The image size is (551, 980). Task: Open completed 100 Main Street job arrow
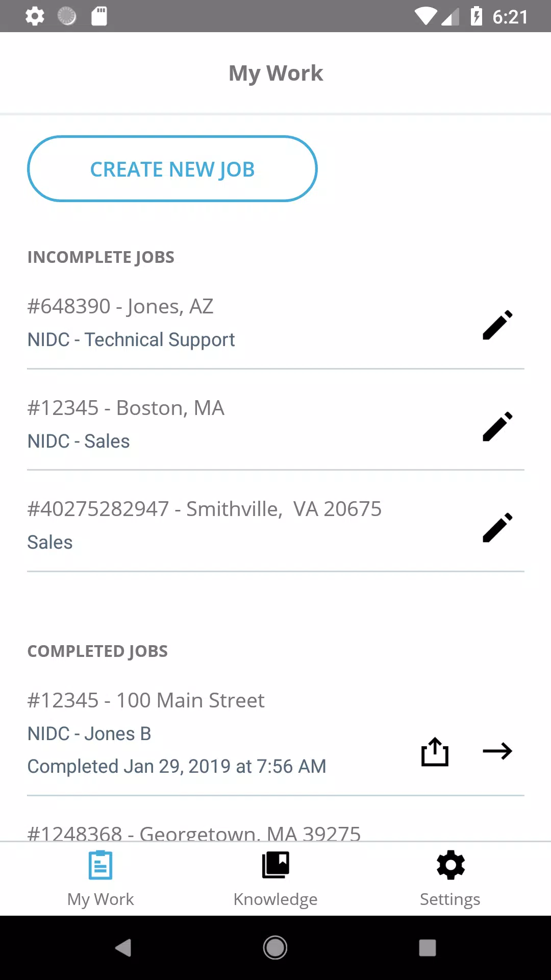pos(497,751)
